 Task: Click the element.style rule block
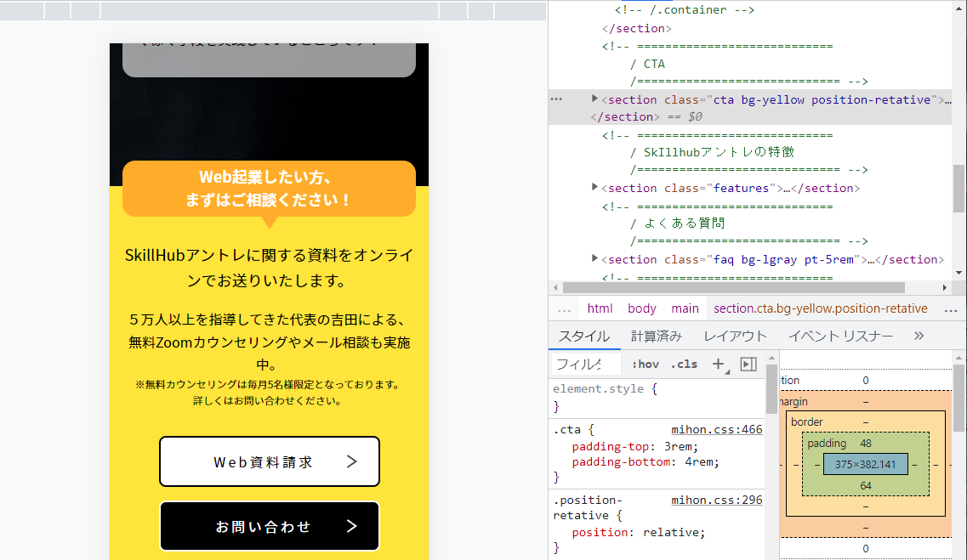[657, 398]
